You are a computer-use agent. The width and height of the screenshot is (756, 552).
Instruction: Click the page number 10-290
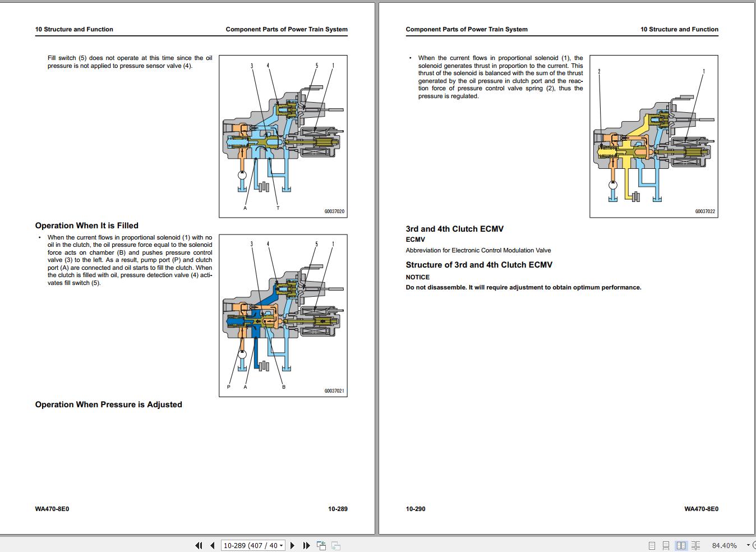click(x=416, y=509)
